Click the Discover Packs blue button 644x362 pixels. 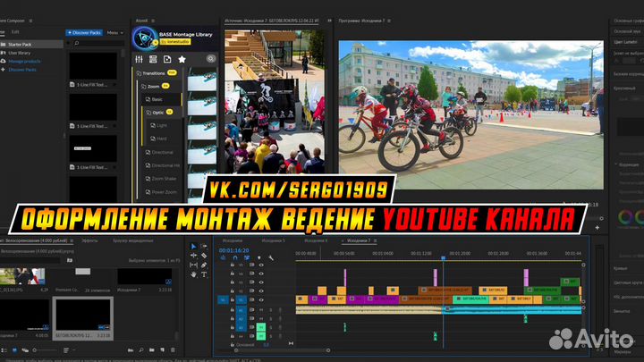pyautogui.click(x=84, y=32)
